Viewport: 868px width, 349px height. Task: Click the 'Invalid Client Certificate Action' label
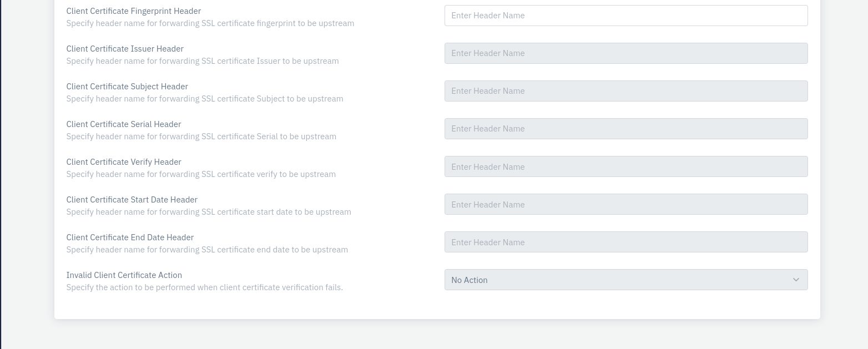pos(124,275)
